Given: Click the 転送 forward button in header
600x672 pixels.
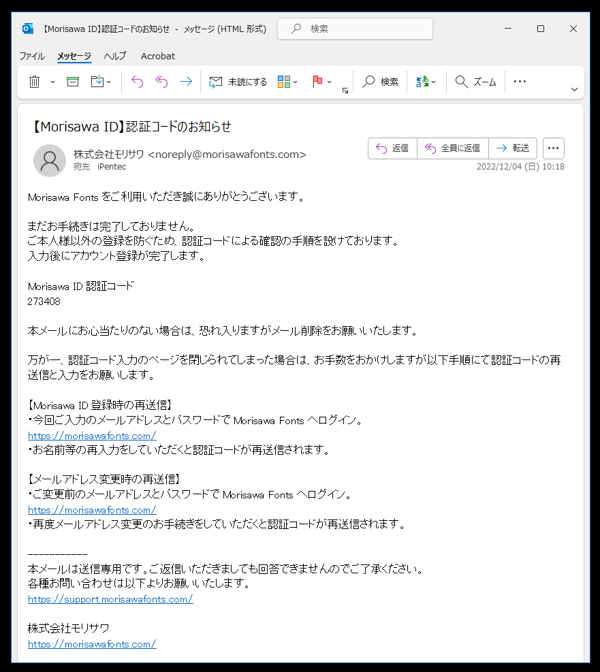Looking at the screenshot, I should click(x=513, y=148).
